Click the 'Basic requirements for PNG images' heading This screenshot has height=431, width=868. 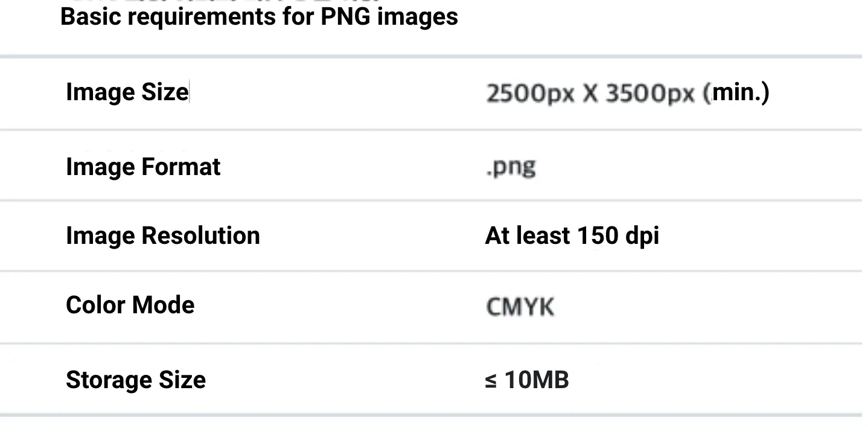(x=259, y=17)
